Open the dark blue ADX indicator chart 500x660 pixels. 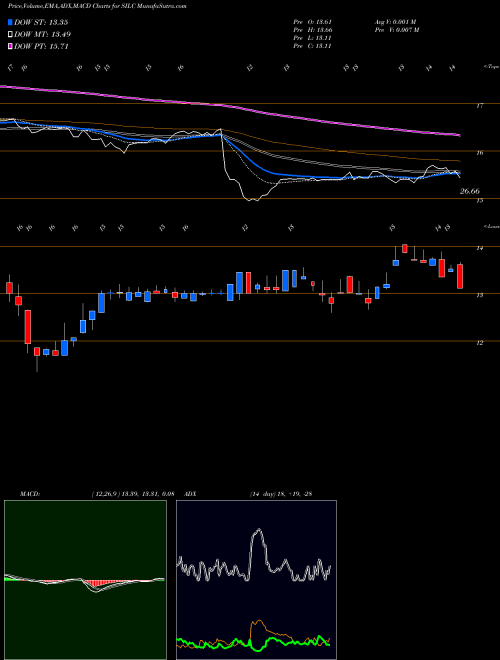256,580
